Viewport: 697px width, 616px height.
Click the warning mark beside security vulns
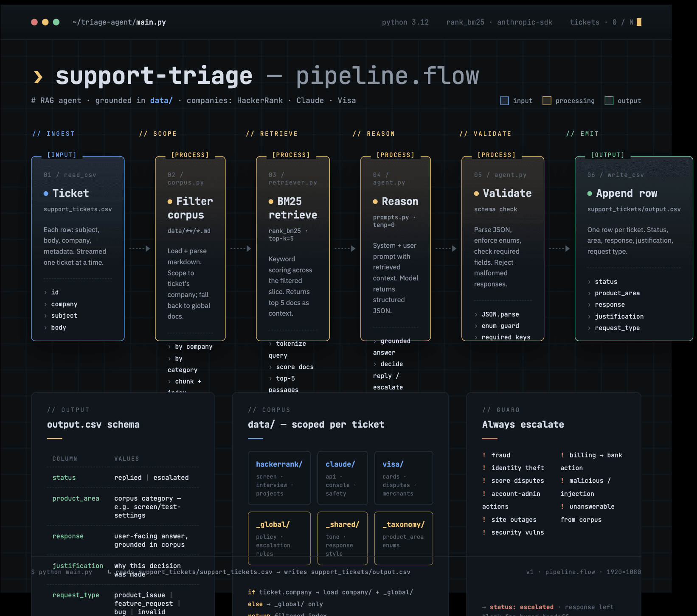pyautogui.click(x=484, y=532)
